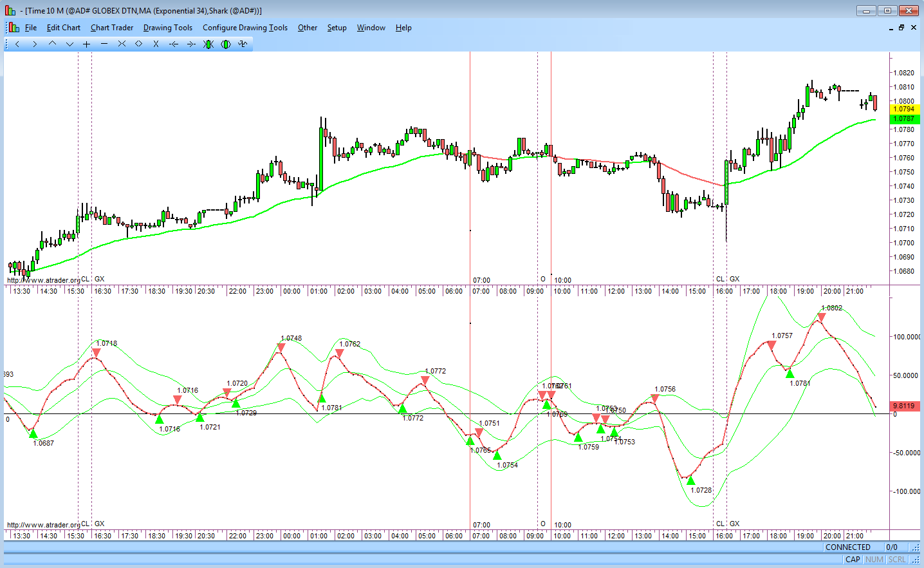Click the CONNECTED status bar text
The height and width of the screenshot is (568, 924).
click(848, 547)
